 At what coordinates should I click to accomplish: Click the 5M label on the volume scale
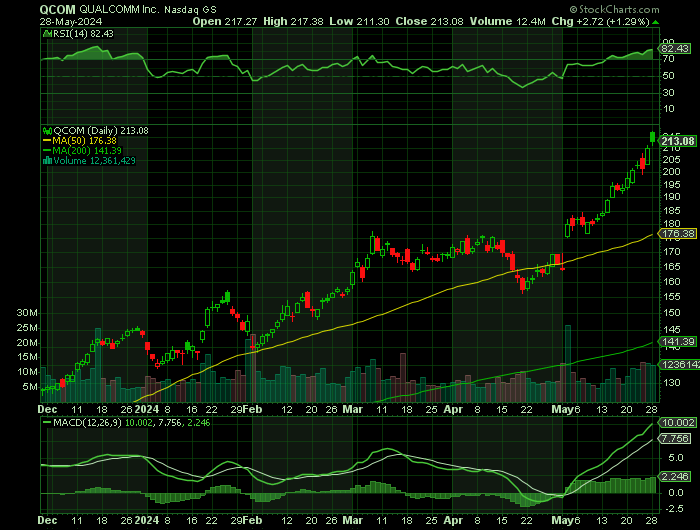30,387
